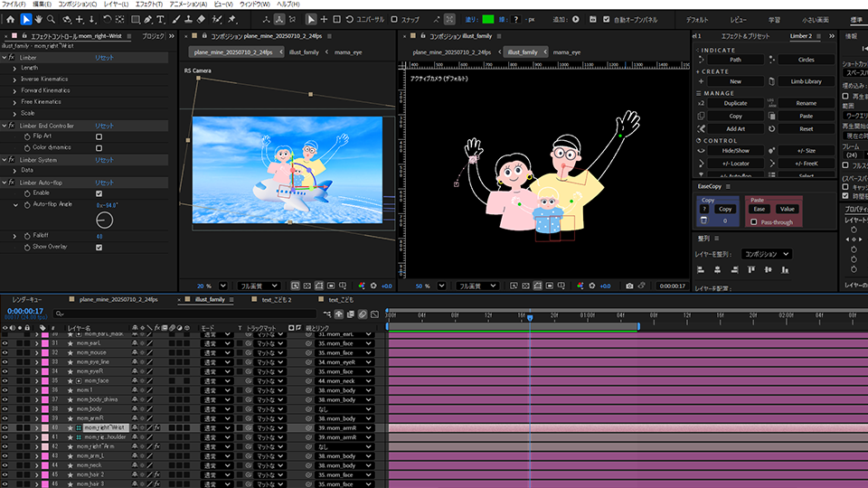Image resolution: width=868 pixels, height=488 pixels.
Task: Hide the mom_body layer eye icon
Action: pyautogui.click(x=5, y=408)
